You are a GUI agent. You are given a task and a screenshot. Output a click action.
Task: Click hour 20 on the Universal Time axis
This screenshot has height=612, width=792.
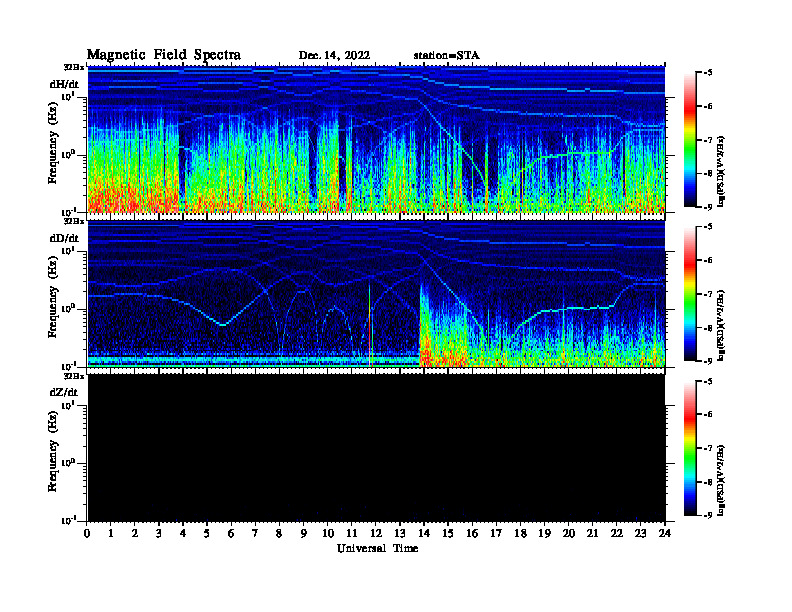(569, 533)
